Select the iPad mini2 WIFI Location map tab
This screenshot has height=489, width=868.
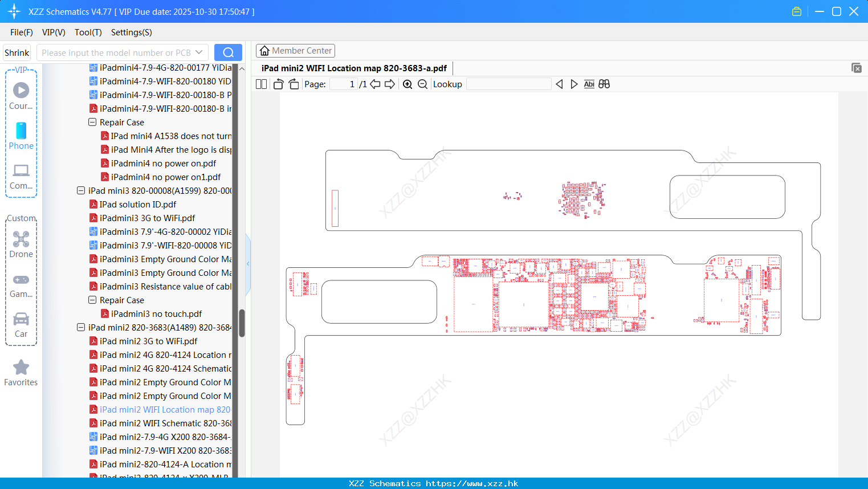tap(354, 68)
